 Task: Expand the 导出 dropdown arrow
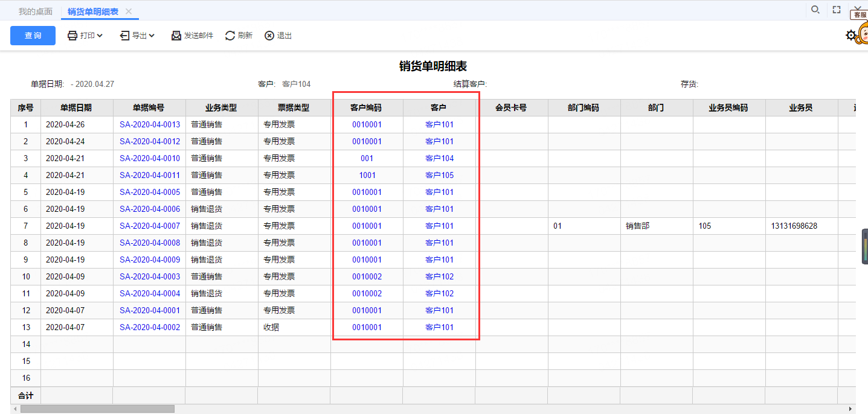click(152, 36)
